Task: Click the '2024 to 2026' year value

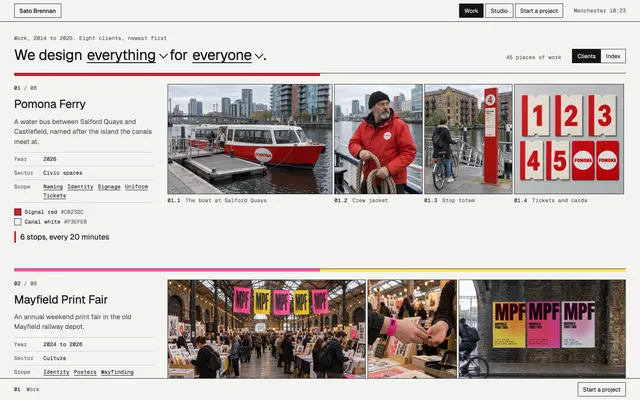Action: click(x=62, y=344)
